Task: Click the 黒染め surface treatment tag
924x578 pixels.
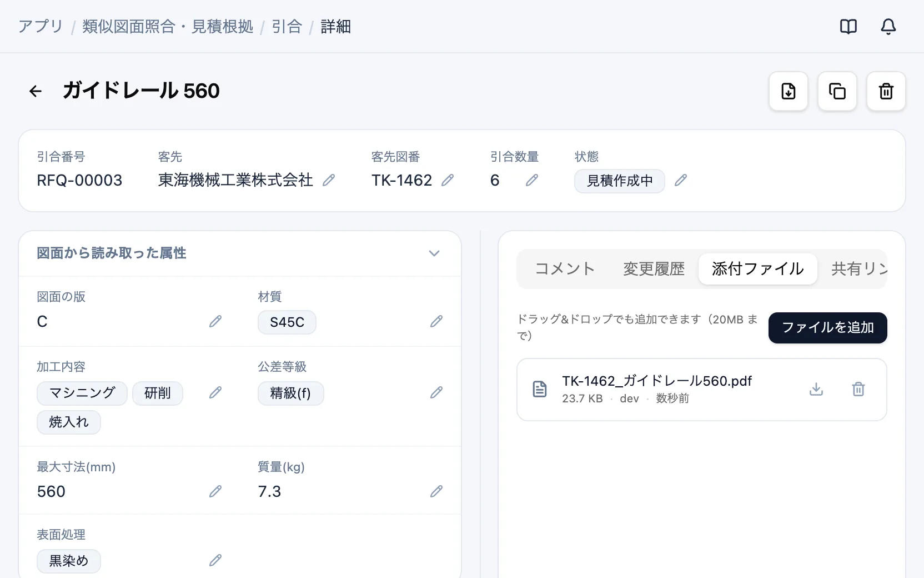Action: pyautogui.click(x=69, y=561)
